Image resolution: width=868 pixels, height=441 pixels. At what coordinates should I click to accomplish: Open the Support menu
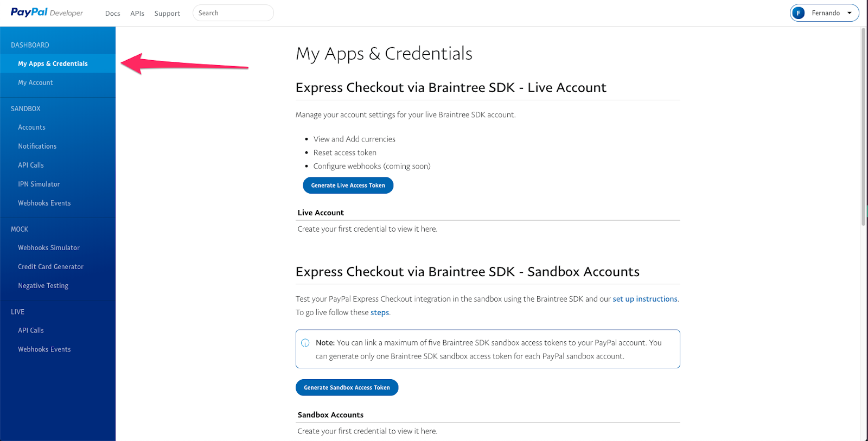[167, 13]
